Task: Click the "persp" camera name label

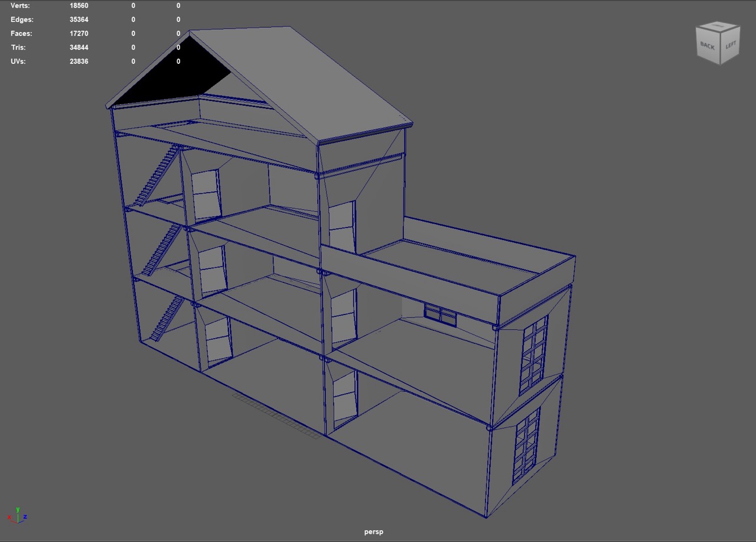Action: (x=374, y=532)
